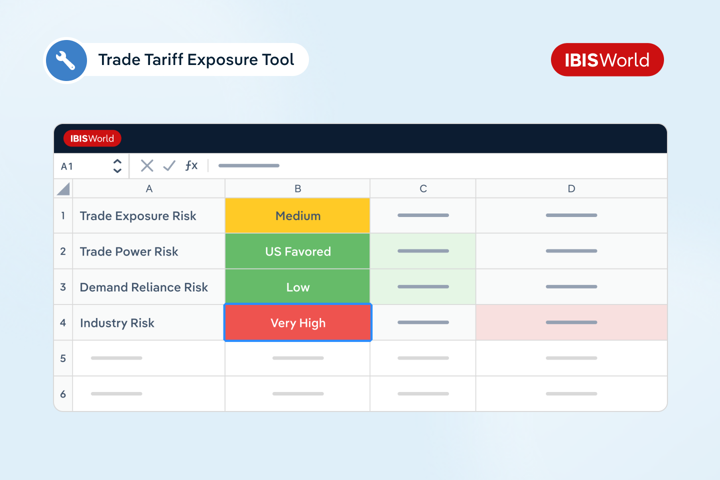Screen dimensions: 720x480
Task: Click the IBISWorld logo at top right
Action: [x=607, y=60]
